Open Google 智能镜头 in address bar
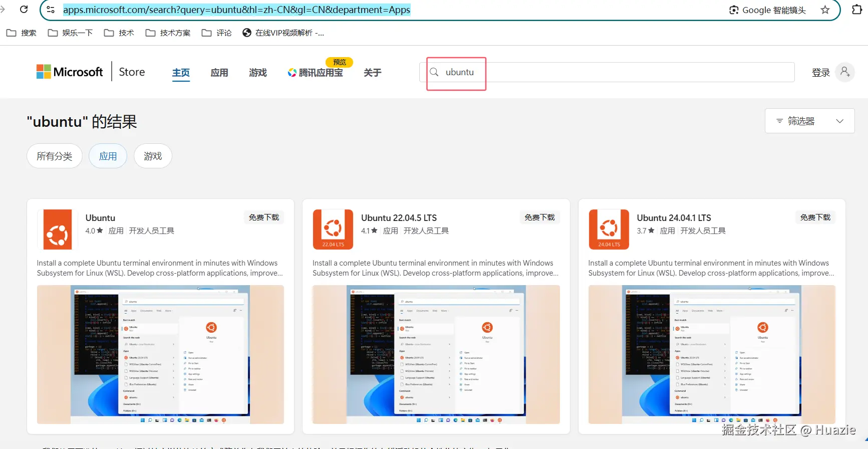 click(767, 10)
